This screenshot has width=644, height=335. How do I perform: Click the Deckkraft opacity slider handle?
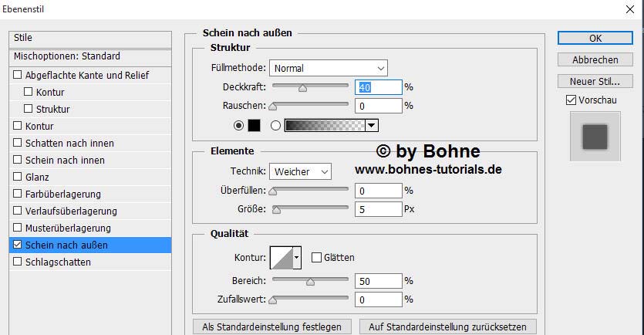pyautogui.click(x=302, y=88)
